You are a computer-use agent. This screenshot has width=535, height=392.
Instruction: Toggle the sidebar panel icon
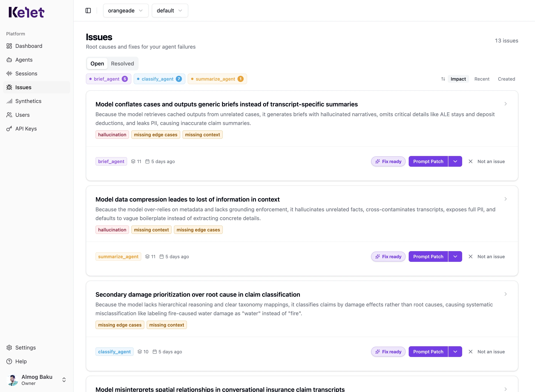(x=88, y=11)
